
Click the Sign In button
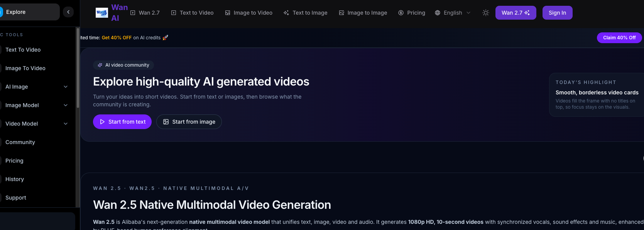557,13
